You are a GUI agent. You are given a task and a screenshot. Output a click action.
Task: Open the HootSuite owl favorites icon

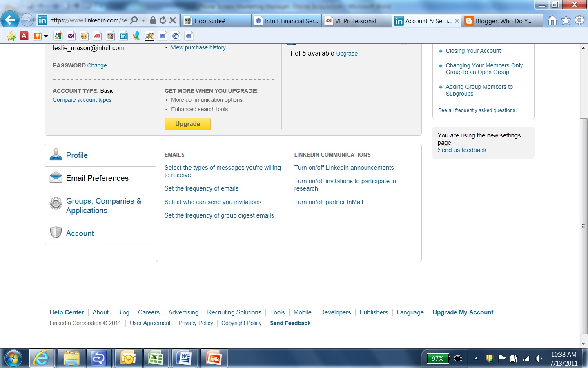[x=110, y=36]
